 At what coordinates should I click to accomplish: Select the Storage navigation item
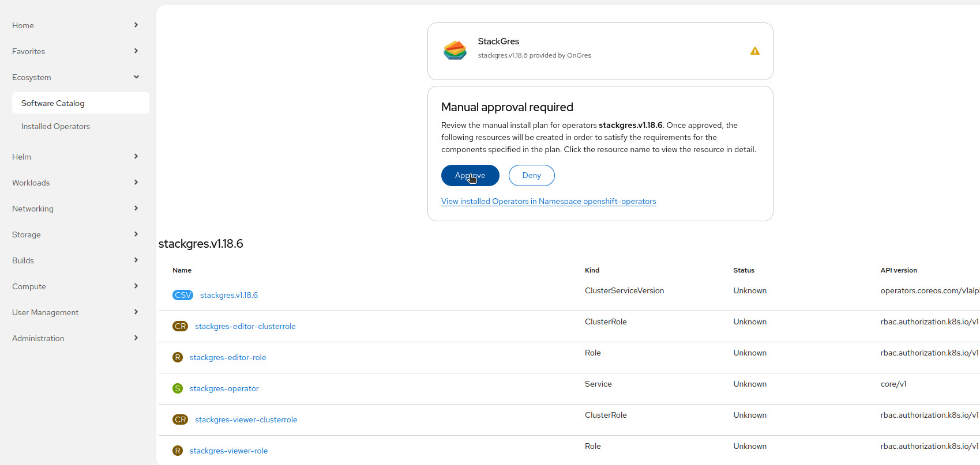coord(27,235)
